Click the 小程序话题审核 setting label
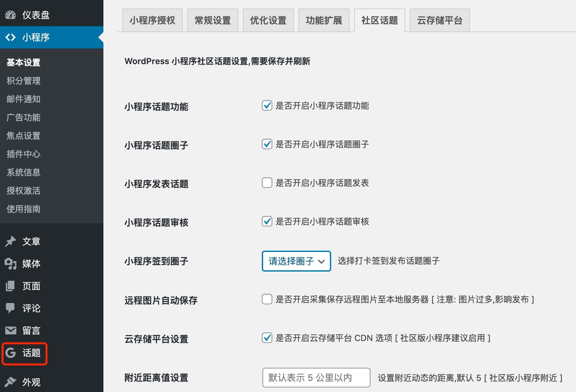 [x=156, y=223]
